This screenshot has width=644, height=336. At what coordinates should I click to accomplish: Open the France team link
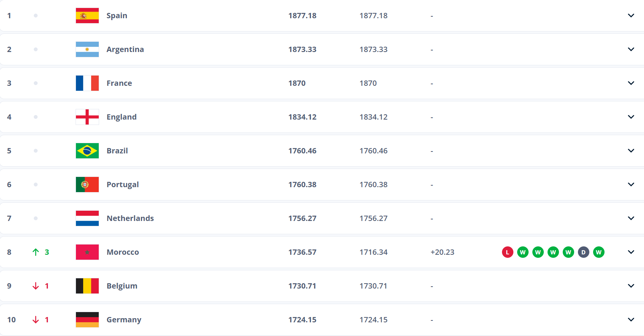[119, 83]
